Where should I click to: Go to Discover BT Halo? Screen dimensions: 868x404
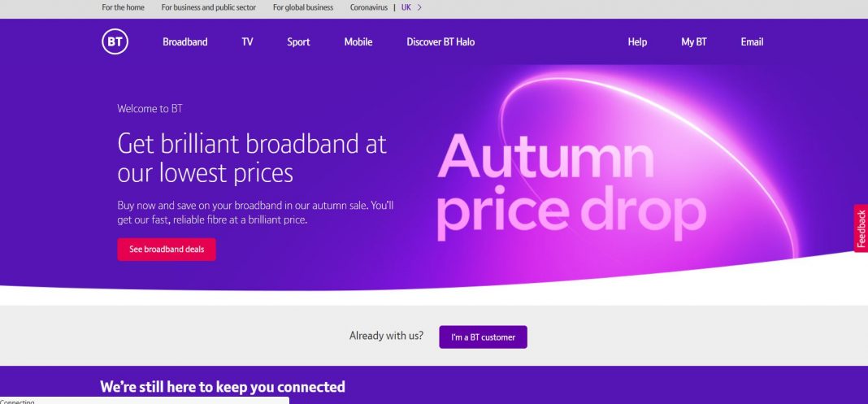(x=441, y=42)
